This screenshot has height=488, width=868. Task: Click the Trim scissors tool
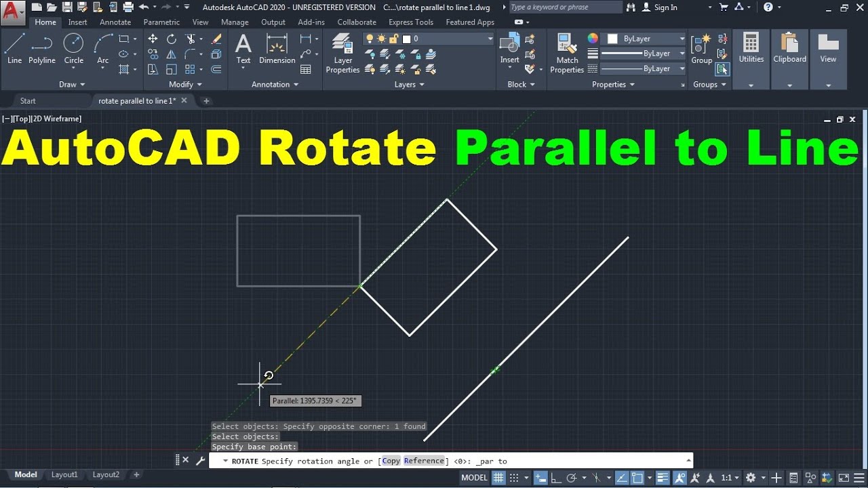(191, 39)
